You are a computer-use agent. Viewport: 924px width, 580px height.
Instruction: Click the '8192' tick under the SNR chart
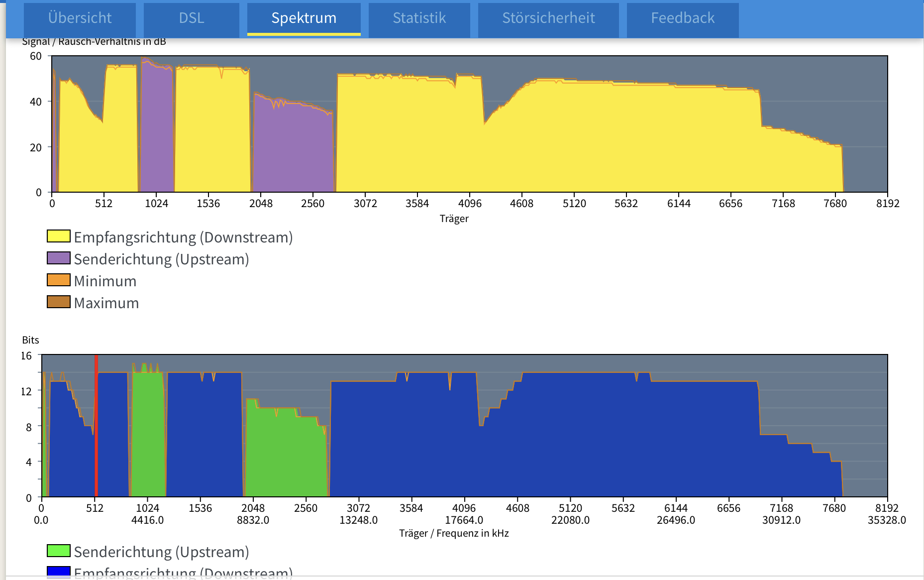888,204
